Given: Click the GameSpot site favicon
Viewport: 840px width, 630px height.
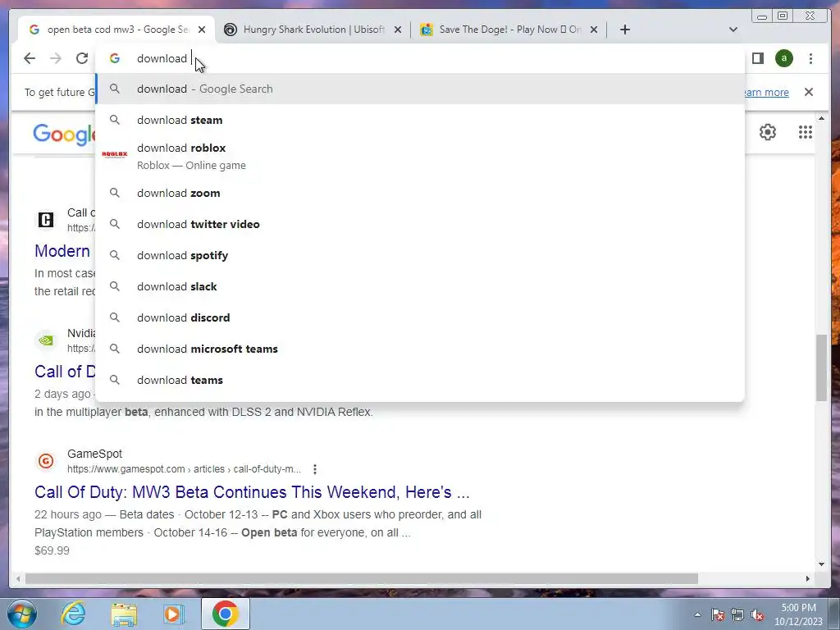Looking at the screenshot, I should [46, 461].
